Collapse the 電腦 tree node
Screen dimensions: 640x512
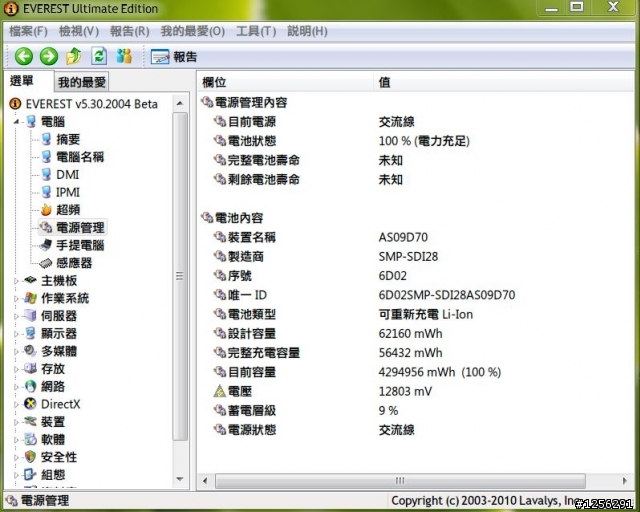tap(16, 122)
